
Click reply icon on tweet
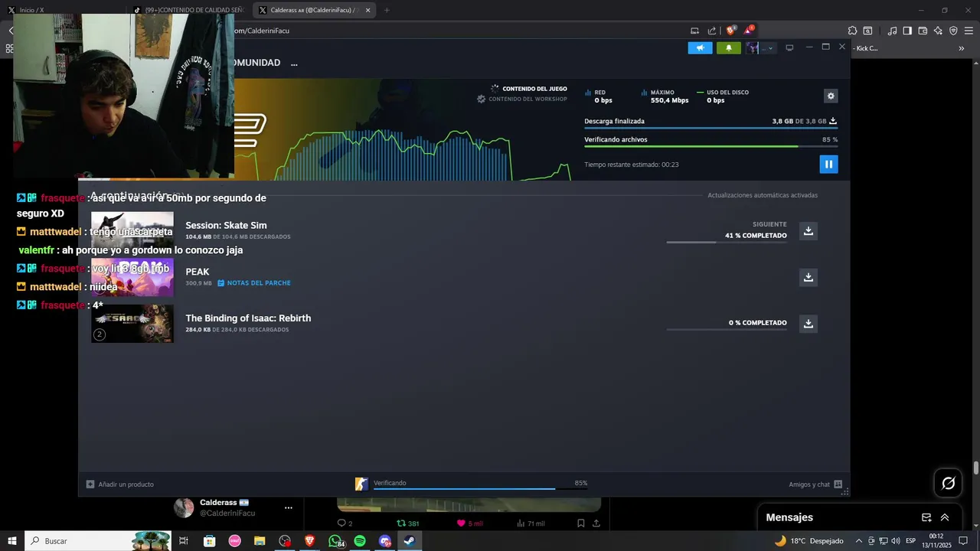tap(341, 523)
